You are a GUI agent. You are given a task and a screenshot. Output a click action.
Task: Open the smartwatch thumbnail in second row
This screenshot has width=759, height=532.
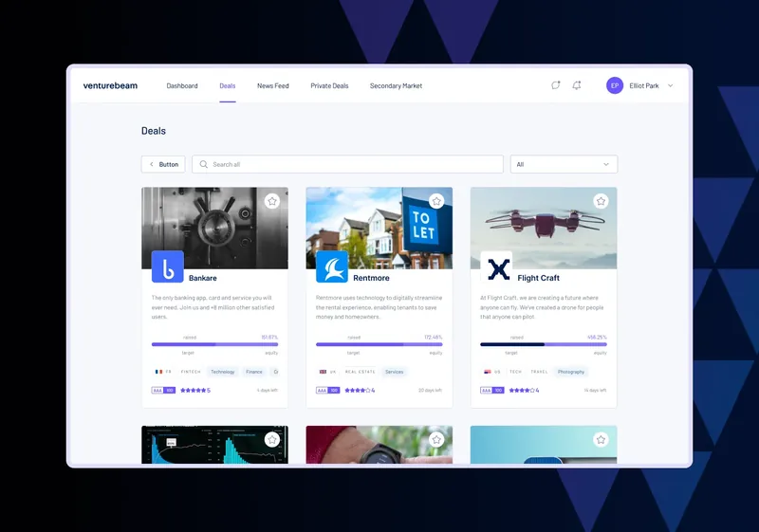tap(379, 445)
